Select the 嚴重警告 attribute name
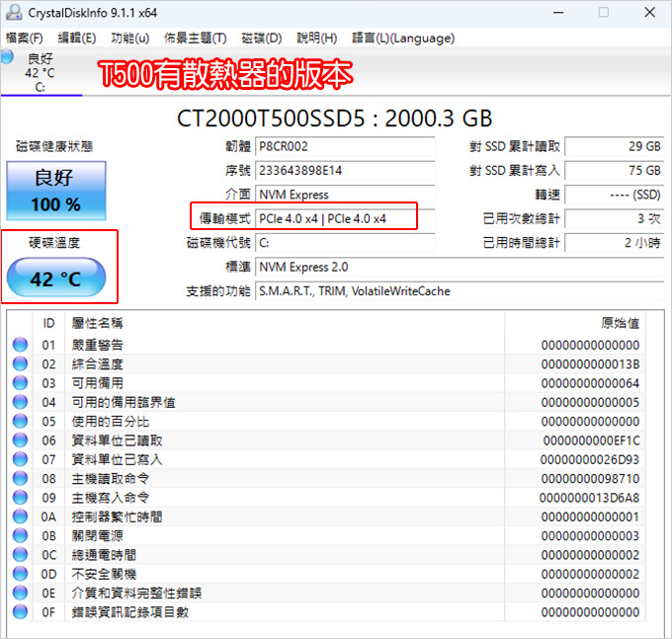This screenshot has width=672, height=639. 97,346
